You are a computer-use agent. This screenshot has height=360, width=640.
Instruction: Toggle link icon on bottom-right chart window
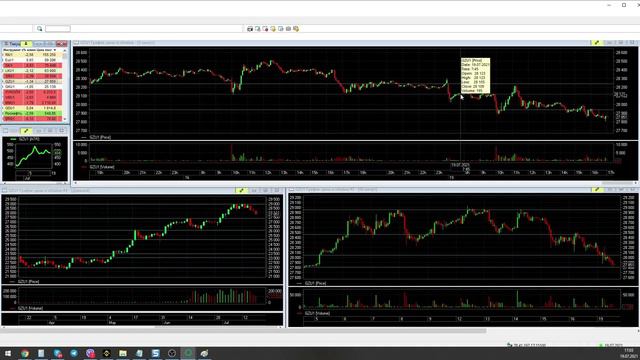597,189
